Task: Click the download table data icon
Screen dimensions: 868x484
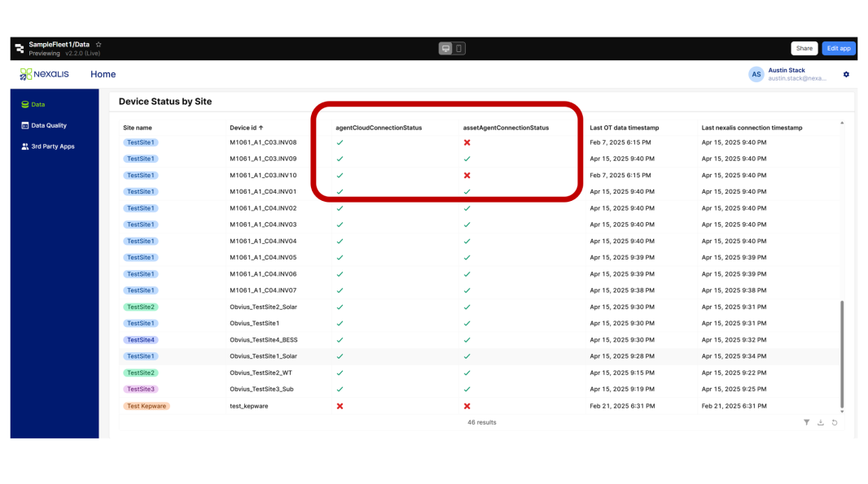Action: 821,423
